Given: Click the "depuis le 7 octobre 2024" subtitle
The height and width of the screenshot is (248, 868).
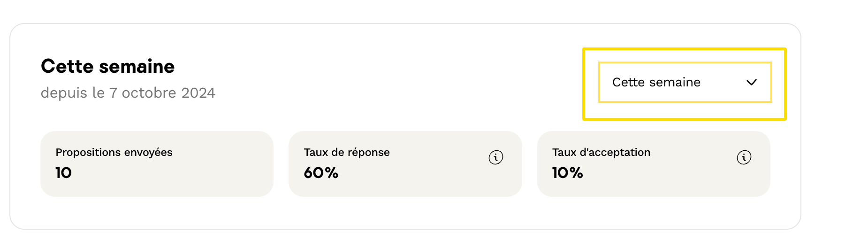Looking at the screenshot, I should (128, 93).
